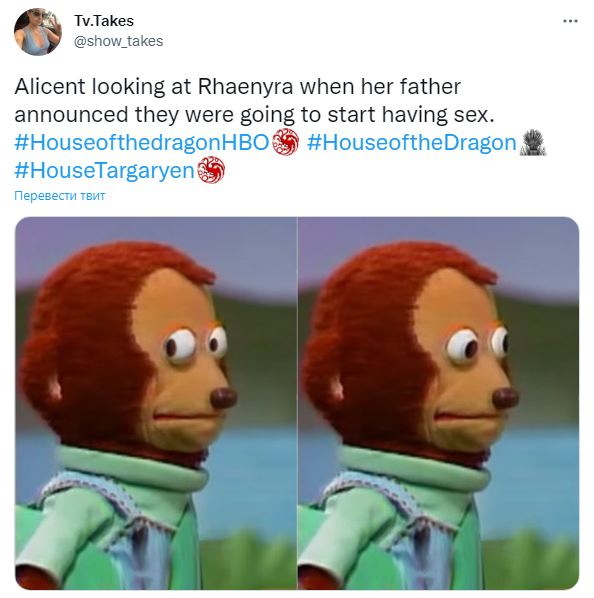Click red dragon emoji after #HouseTargaryen

211,170
